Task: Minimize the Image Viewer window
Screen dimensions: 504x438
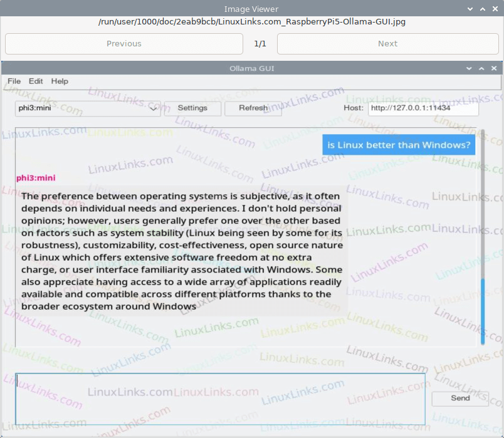Action: (x=470, y=9)
